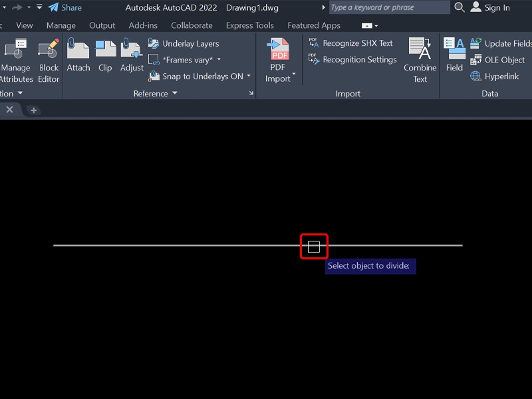
Task: Click the Update Fields icon
Action: pos(475,43)
